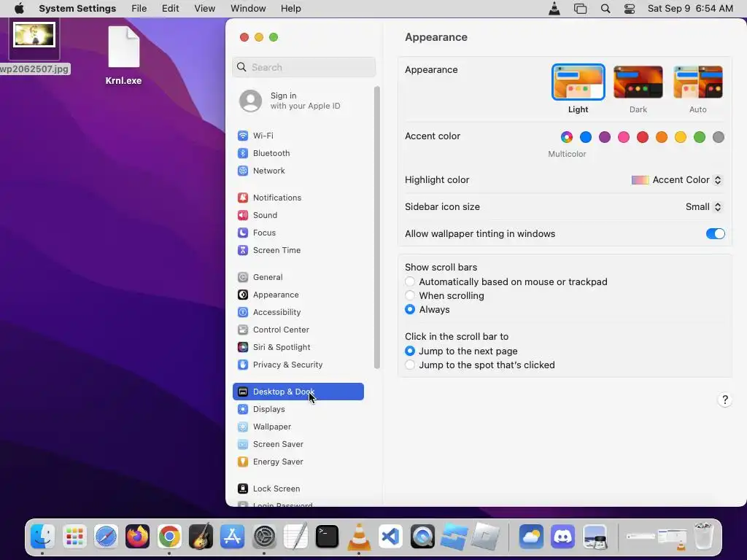
Task: Choose Auto appearance mode
Action: pyautogui.click(x=698, y=82)
